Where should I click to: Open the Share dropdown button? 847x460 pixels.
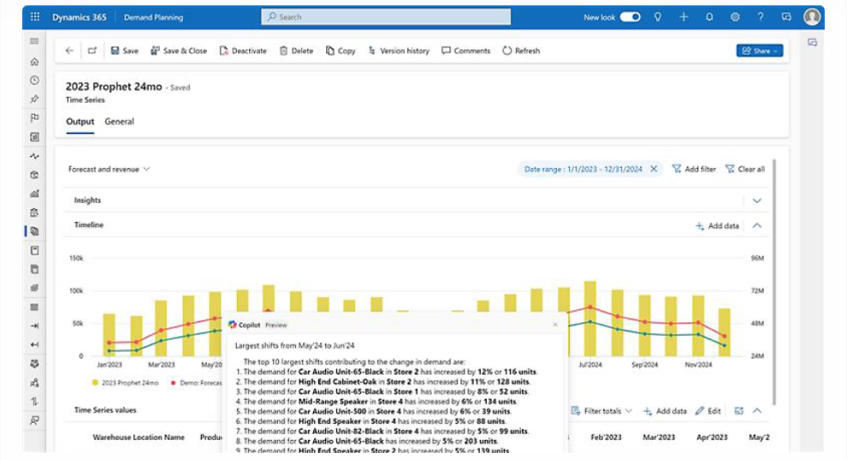(x=759, y=51)
